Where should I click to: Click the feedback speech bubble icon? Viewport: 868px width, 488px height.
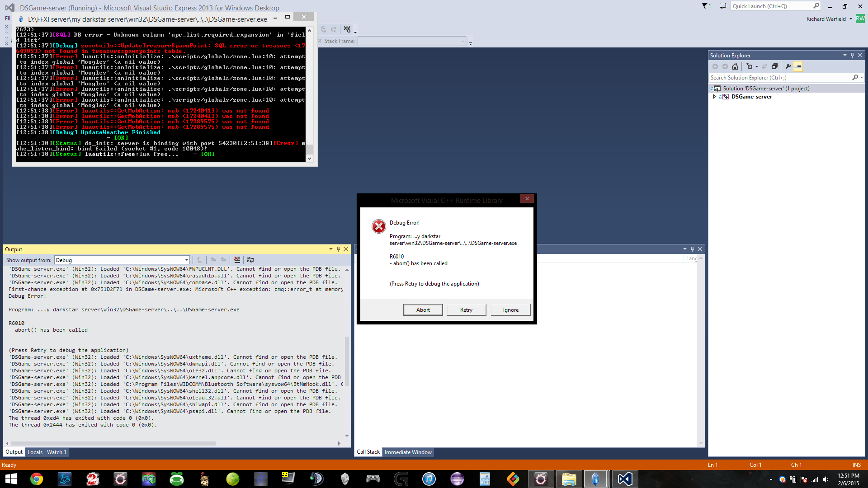coord(722,6)
